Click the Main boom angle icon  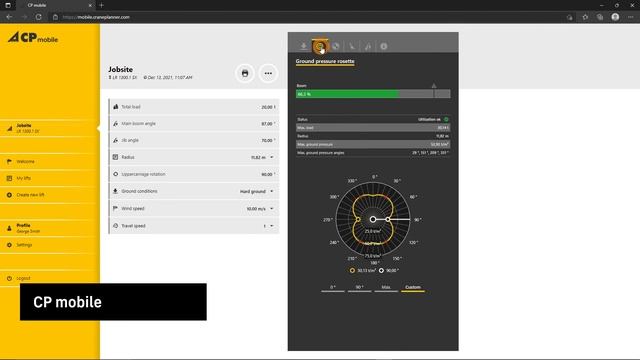pos(116,123)
